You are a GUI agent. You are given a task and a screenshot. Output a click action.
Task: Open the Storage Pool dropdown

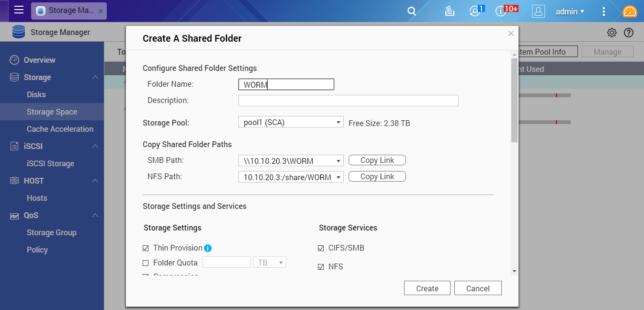[291, 123]
